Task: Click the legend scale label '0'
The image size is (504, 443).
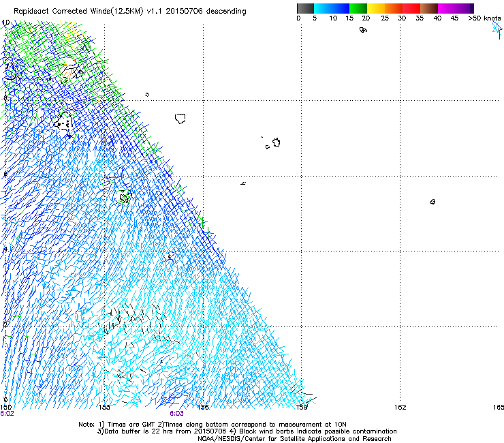Action: click(x=298, y=18)
